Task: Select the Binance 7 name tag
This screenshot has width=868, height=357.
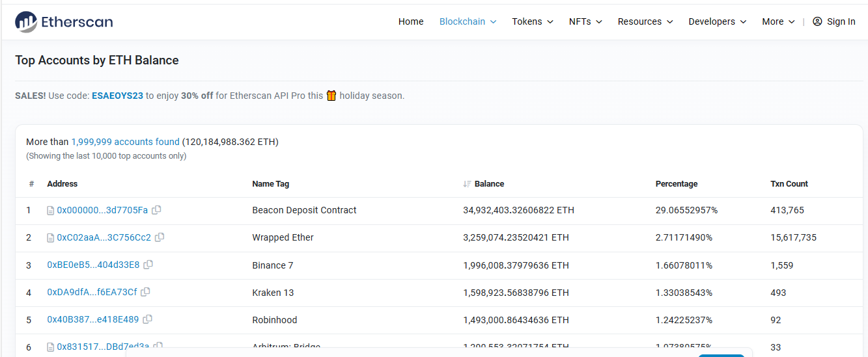Action: point(273,265)
